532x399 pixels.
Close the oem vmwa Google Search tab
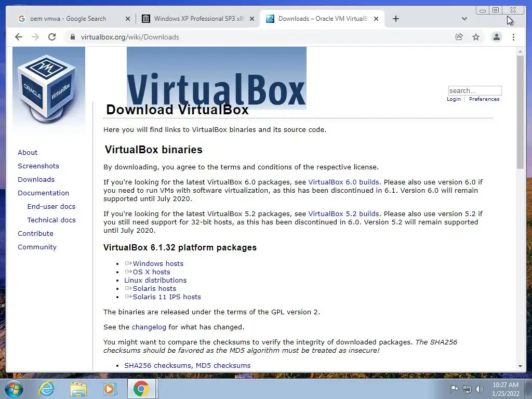pos(128,19)
